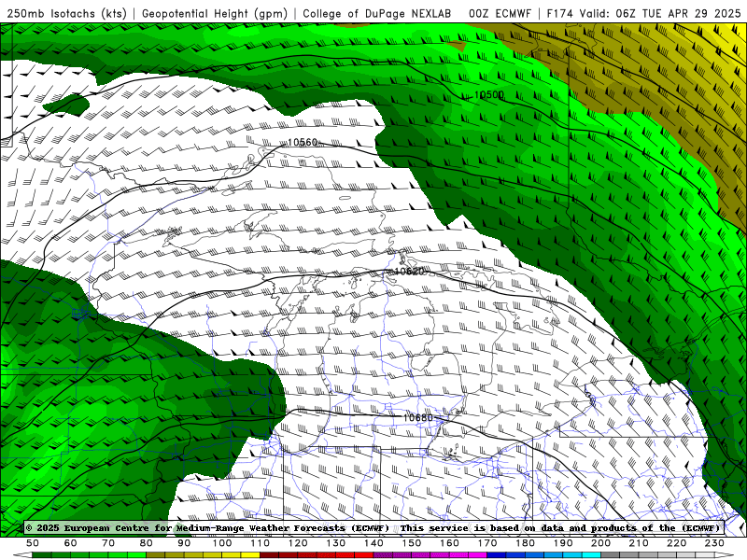Click the "00Z ECMWF" model run label
Viewport: 747px width, 560px height.
click(x=500, y=14)
